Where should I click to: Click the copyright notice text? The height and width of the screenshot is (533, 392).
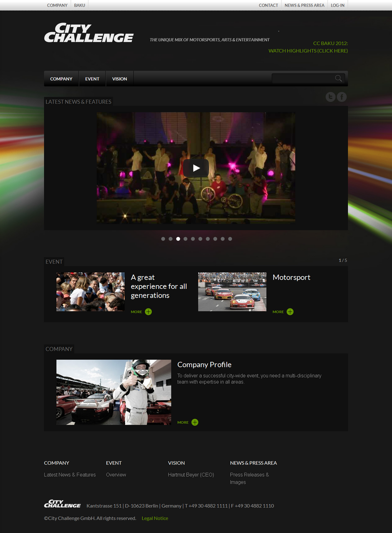coord(90,518)
